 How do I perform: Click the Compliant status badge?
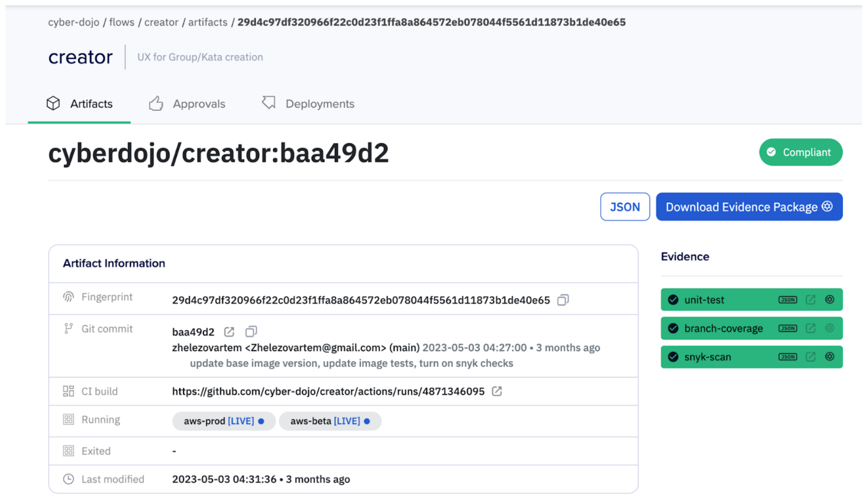[802, 152]
